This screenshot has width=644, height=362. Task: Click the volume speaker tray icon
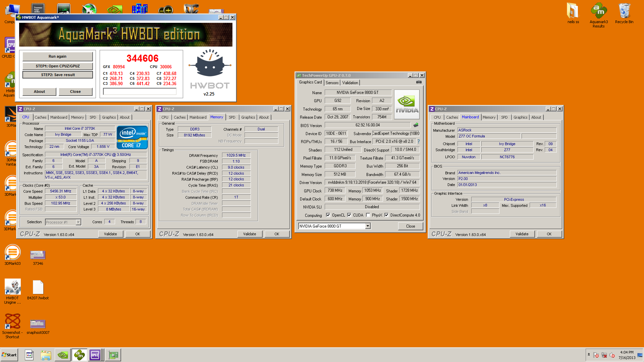(x=612, y=355)
